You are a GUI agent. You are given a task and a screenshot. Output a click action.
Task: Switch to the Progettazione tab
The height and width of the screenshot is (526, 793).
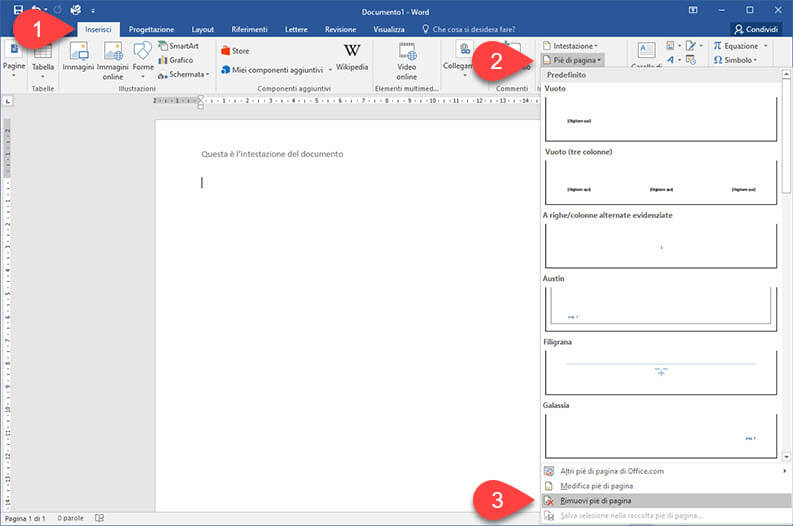click(151, 30)
